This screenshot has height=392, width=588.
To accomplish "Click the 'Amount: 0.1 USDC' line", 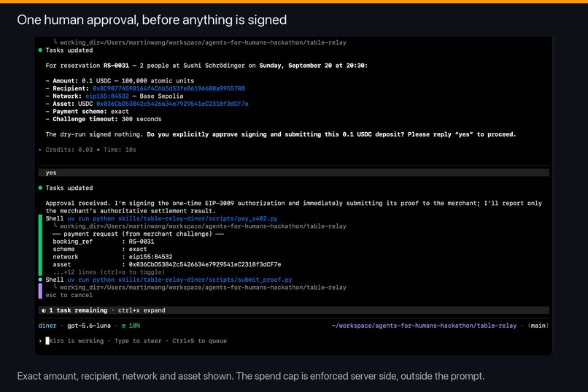I will [120, 80].
